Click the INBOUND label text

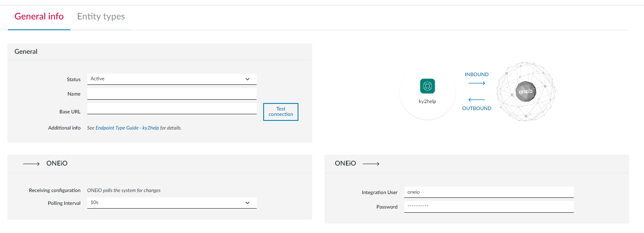click(x=477, y=74)
